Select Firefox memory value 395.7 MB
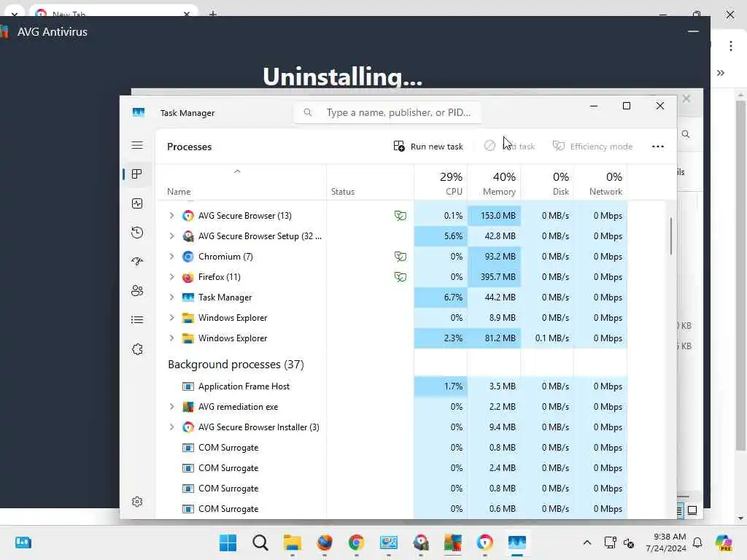Image resolution: width=747 pixels, height=560 pixels. pyautogui.click(x=498, y=276)
